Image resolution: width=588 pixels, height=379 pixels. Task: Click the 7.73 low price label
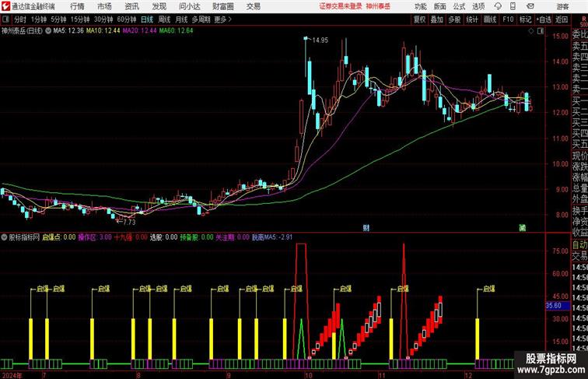point(129,222)
